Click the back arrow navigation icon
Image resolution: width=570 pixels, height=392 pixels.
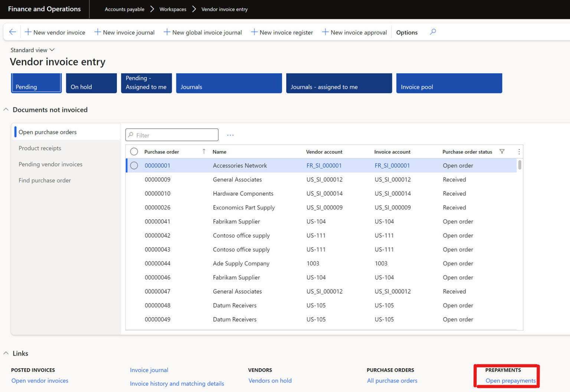(x=12, y=32)
